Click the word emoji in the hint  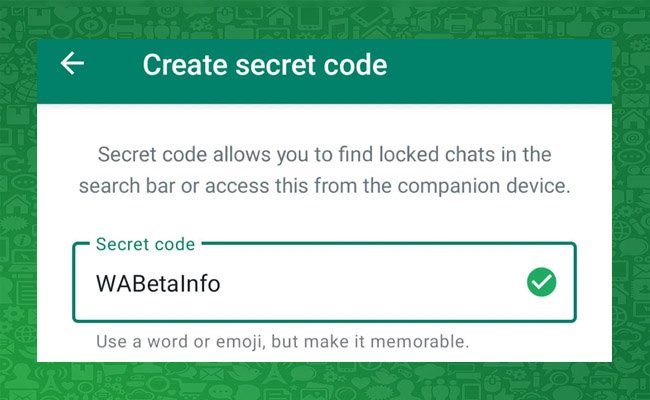click(x=240, y=342)
